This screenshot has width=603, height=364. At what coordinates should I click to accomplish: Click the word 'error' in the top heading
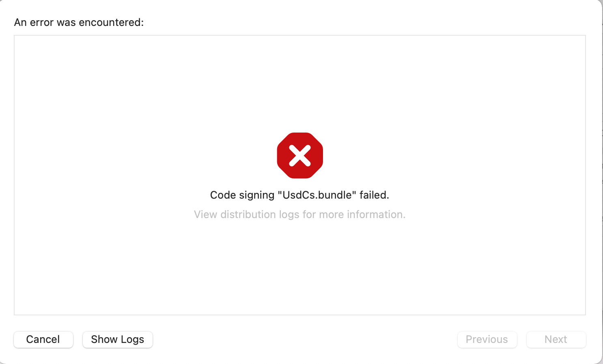(42, 22)
